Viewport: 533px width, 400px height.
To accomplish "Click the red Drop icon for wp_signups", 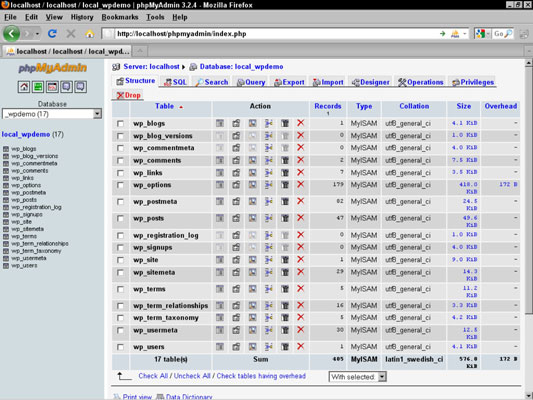I will click(300, 247).
